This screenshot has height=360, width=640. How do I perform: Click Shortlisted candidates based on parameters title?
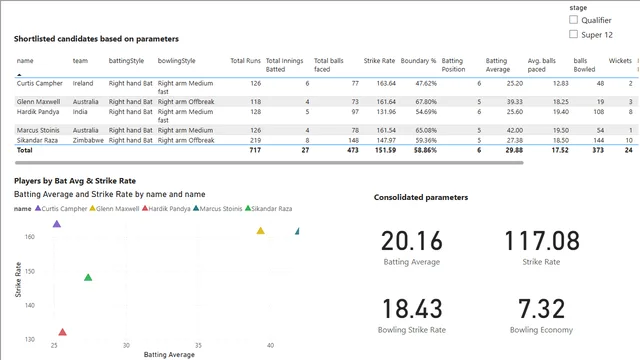point(96,39)
